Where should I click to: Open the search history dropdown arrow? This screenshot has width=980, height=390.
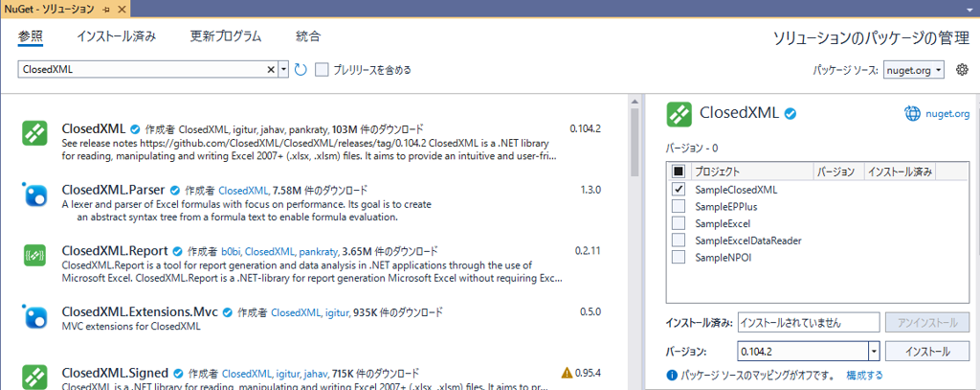click(283, 70)
